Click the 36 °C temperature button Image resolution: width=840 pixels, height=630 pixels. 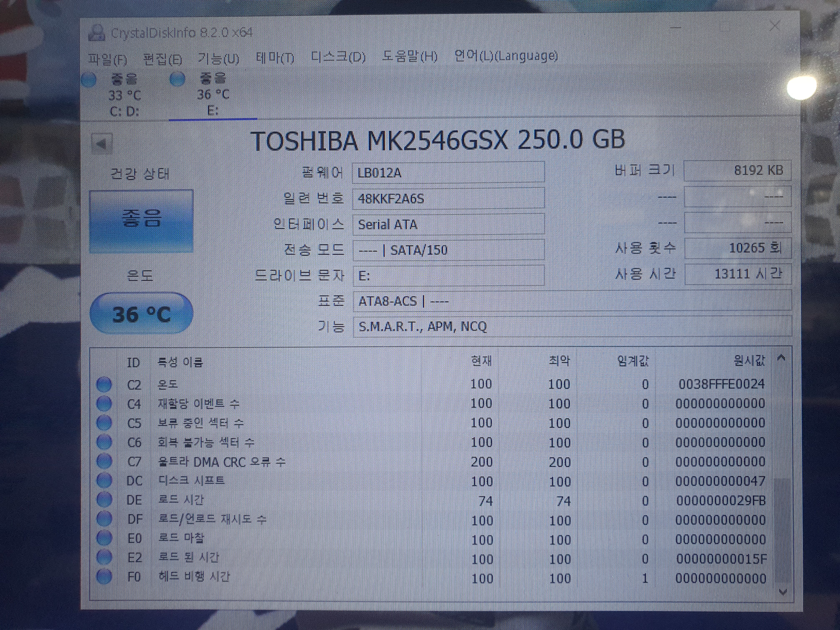[x=141, y=314]
